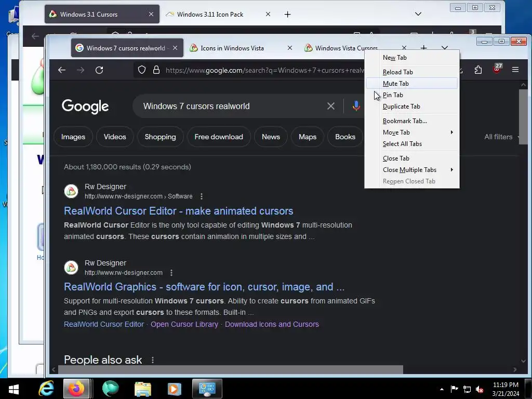Image resolution: width=532 pixels, height=399 pixels.
Task: Open RealWorld Cursor Editor - make animated cursors result
Action: point(179,211)
